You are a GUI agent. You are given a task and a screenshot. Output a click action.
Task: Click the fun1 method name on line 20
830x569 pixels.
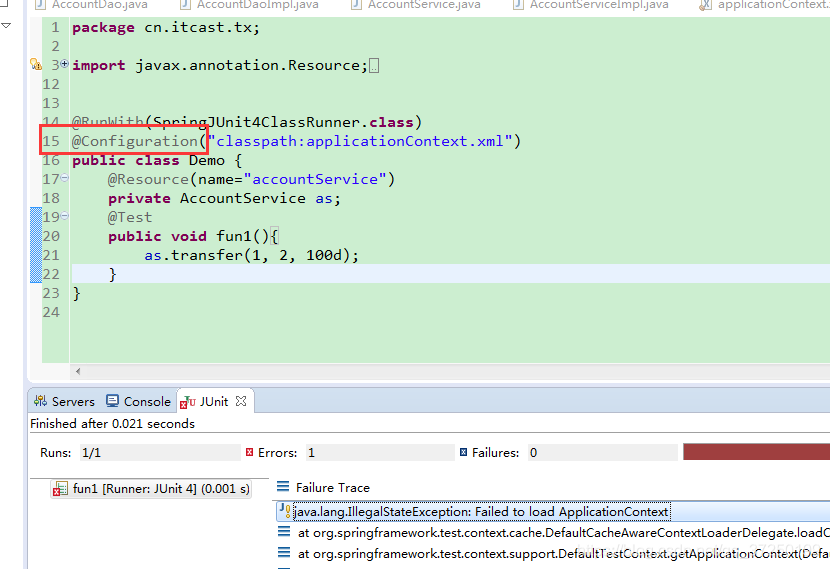(x=233, y=237)
